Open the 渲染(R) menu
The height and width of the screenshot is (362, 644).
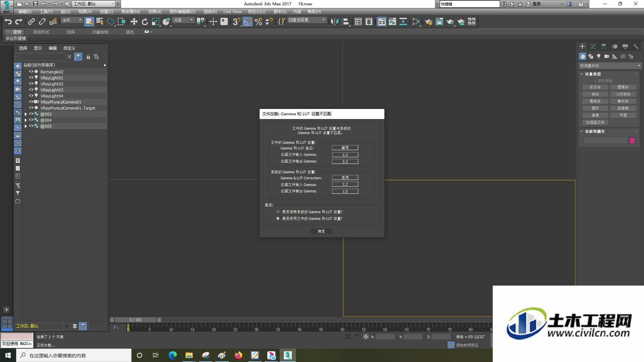coord(210,11)
